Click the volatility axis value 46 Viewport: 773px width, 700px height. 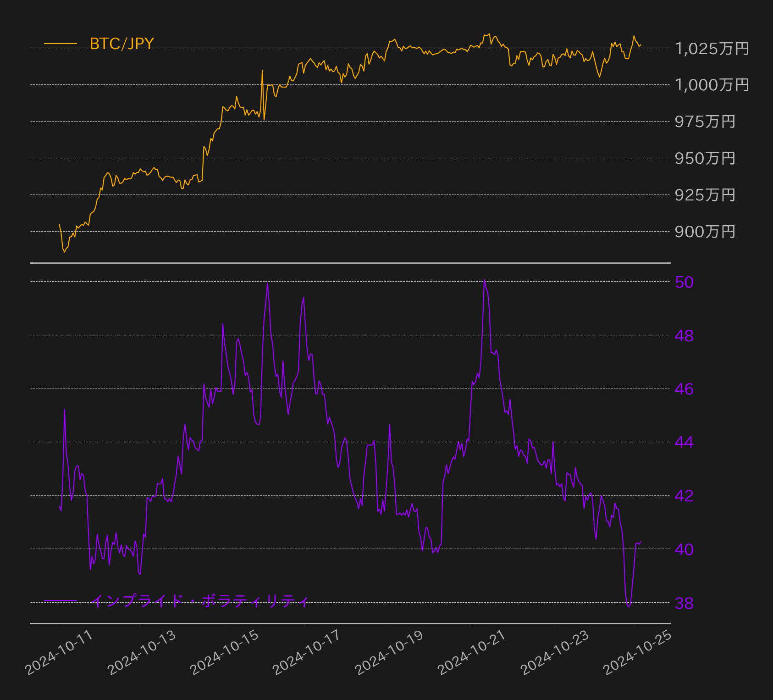coord(684,389)
